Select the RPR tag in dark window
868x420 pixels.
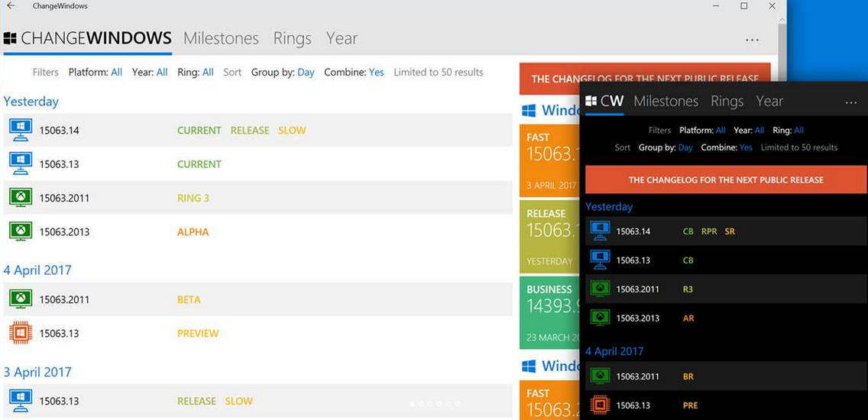point(709,231)
